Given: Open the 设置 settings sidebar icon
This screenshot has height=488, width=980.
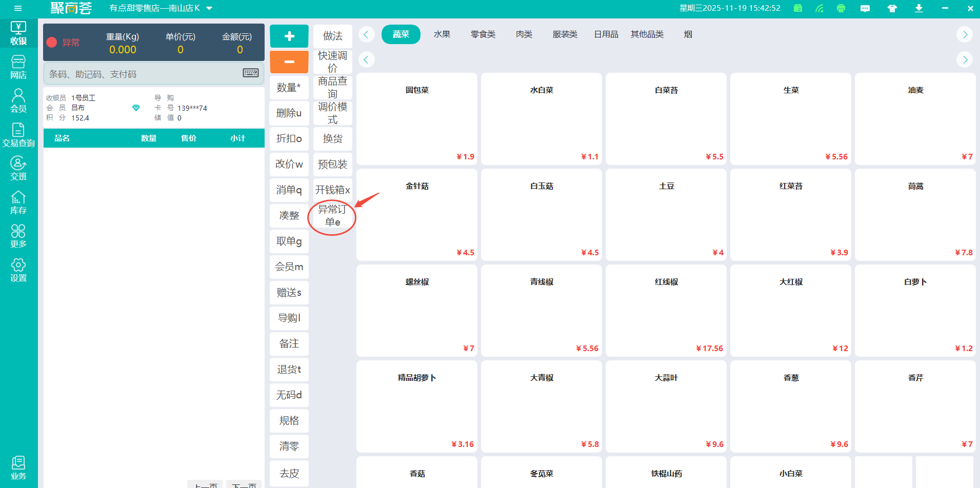Looking at the screenshot, I should coord(18,270).
